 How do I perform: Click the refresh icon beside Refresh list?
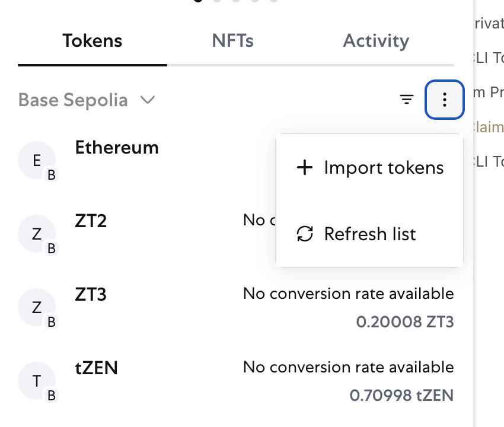click(x=304, y=234)
